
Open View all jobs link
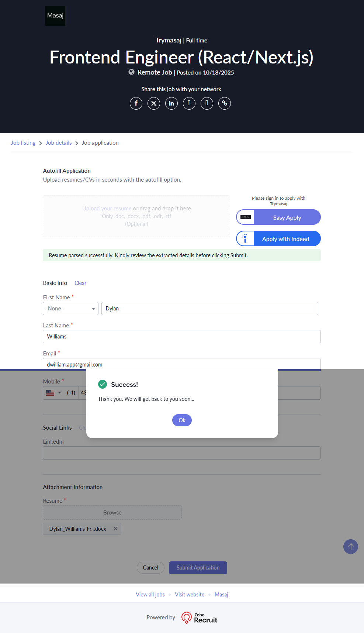pyautogui.click(x=150, y=595)
